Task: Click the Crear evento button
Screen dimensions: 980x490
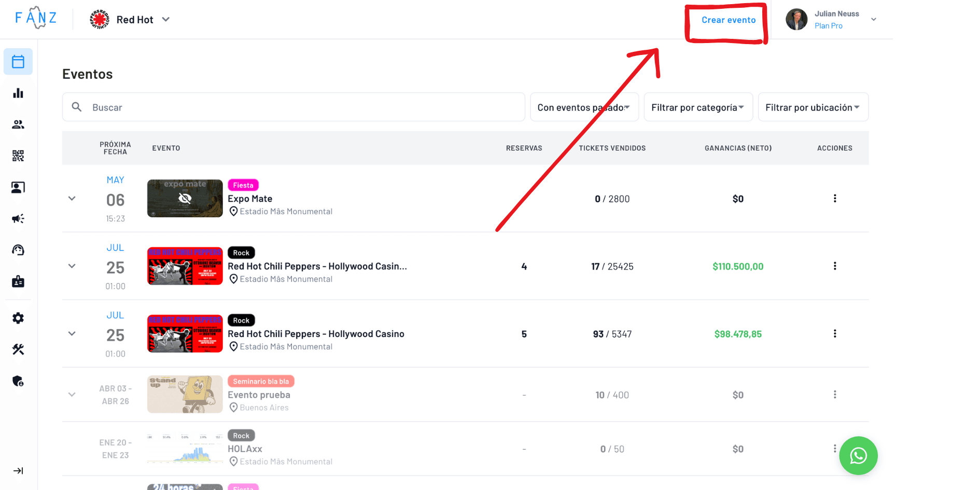Action: (728, 20)
